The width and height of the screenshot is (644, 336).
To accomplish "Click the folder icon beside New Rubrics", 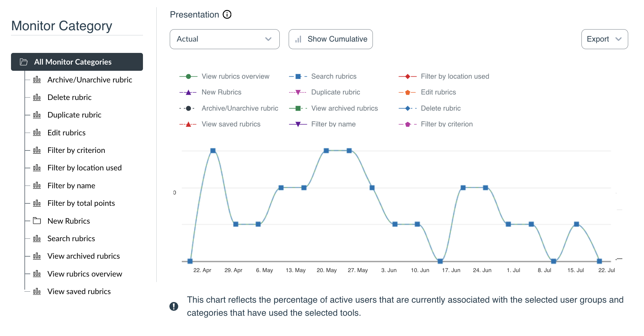I will pyautogui.click(x=37, y=221).
